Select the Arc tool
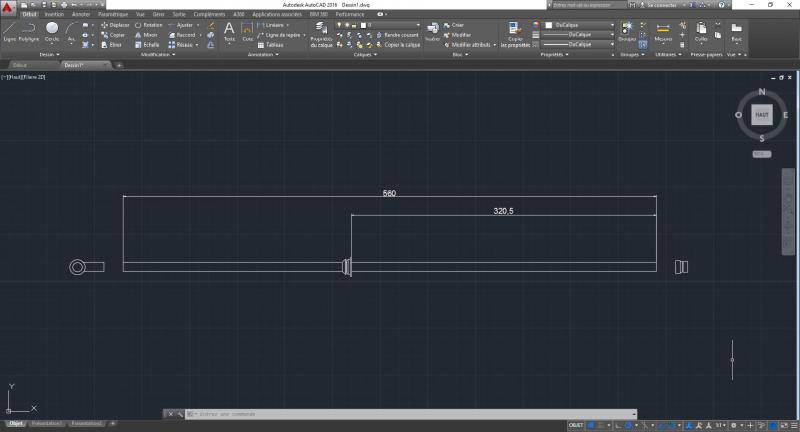This screenshot has height=432, width=800. point(71,32)
